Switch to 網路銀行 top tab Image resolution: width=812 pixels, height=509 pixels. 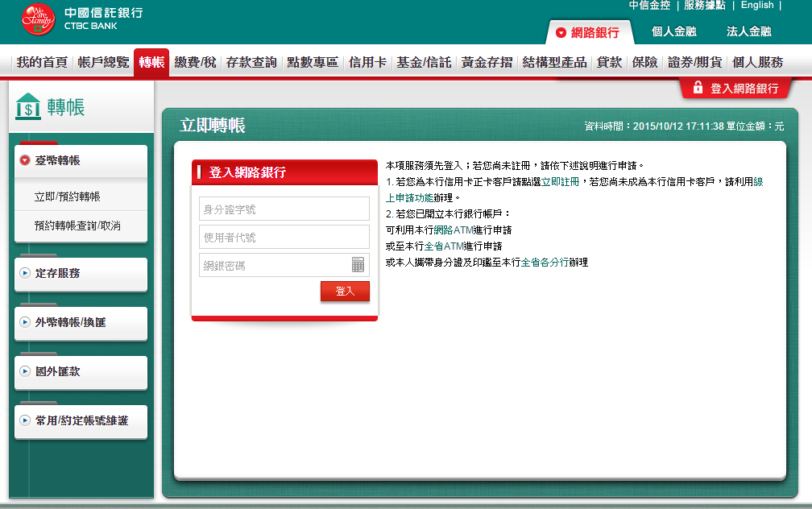[x=590, y=33]
